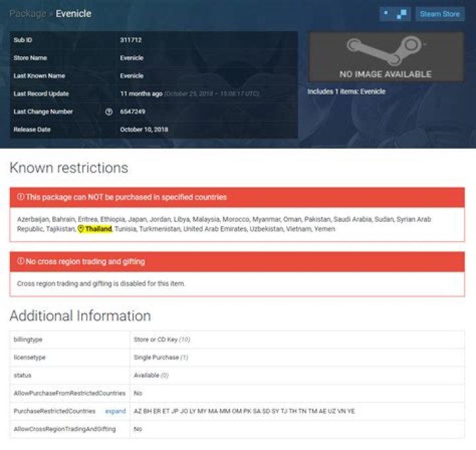Click the licensetype row label
Viewport: 476px width, 450px height.
pyautogui.click(x=30, y=357)
